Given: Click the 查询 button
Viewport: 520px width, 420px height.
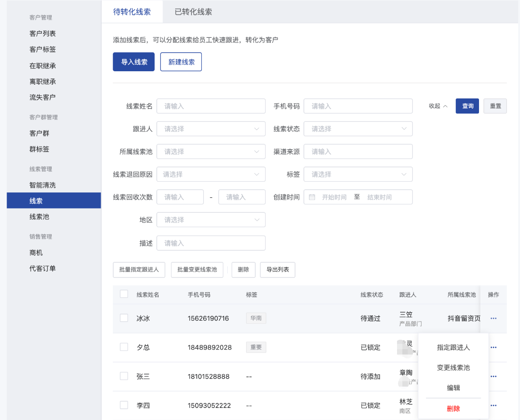Looking at the screenshot, I should (x=467, y=106).
